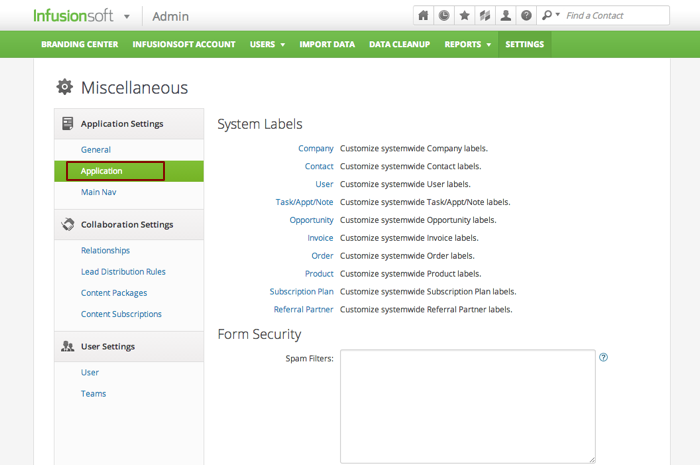
Task: Click the User Settings header text
Action: 108,346
